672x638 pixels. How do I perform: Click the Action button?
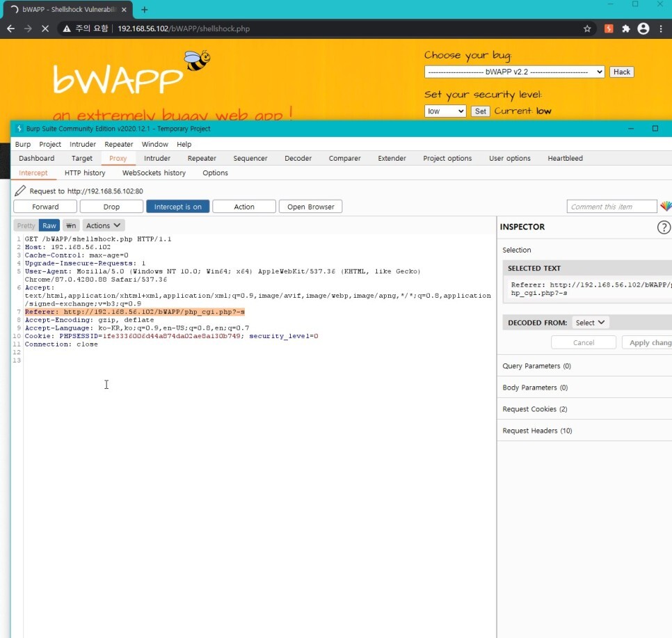point(244,207)
